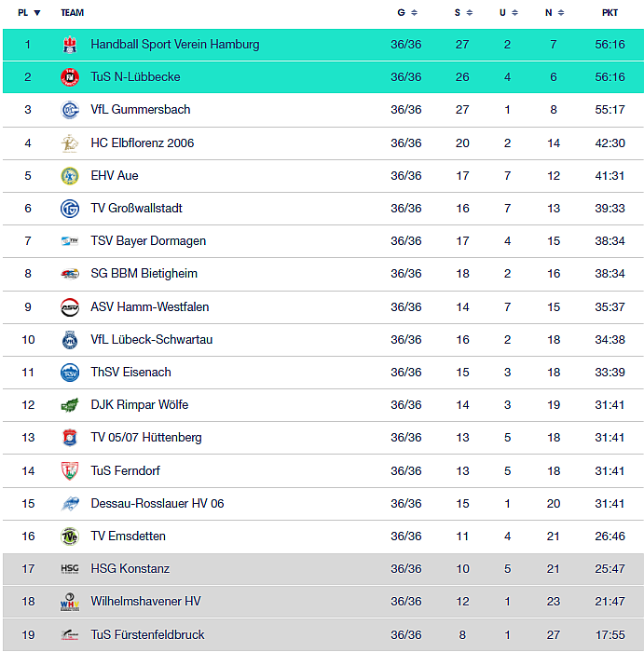The height and width of the screenshot is (652, 644).
Task: Select SG BBM Bietigheim team name
Action: coord(144,274)
